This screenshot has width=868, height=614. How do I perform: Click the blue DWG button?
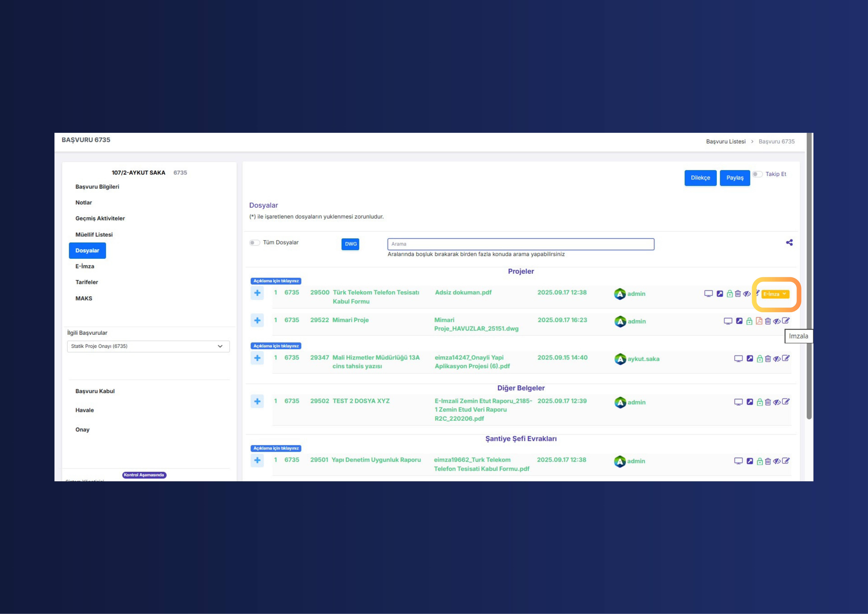[350, 244]
